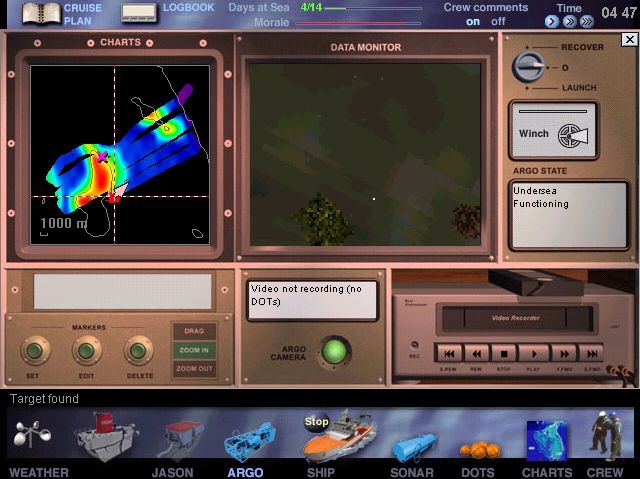Turn crew comments off

click(x=498, y=21)
